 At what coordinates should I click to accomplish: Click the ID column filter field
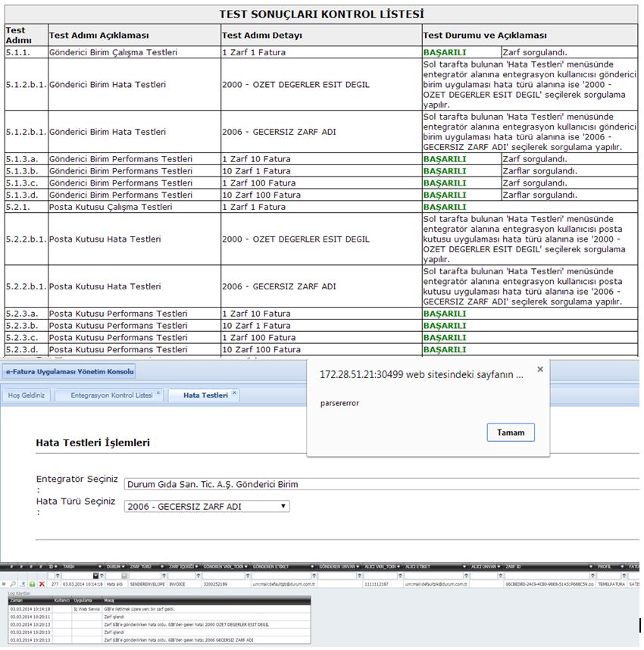[x=54, y=576]
